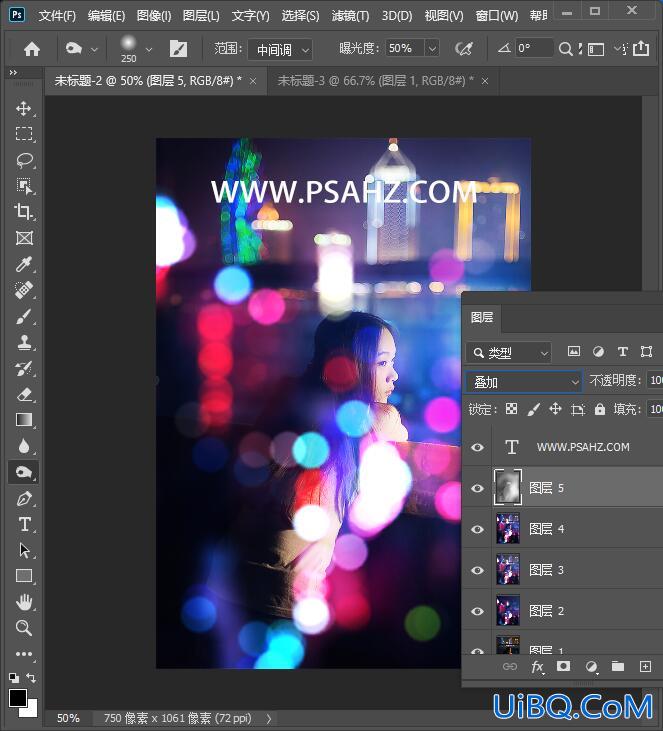Image resolution: width=663 pixels, height=731 pixels.
Task: Select the Healing Brush tool
Action: 24,290
